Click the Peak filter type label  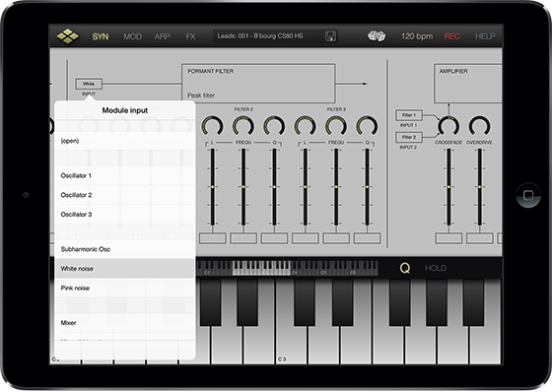[x=201, y=95]
